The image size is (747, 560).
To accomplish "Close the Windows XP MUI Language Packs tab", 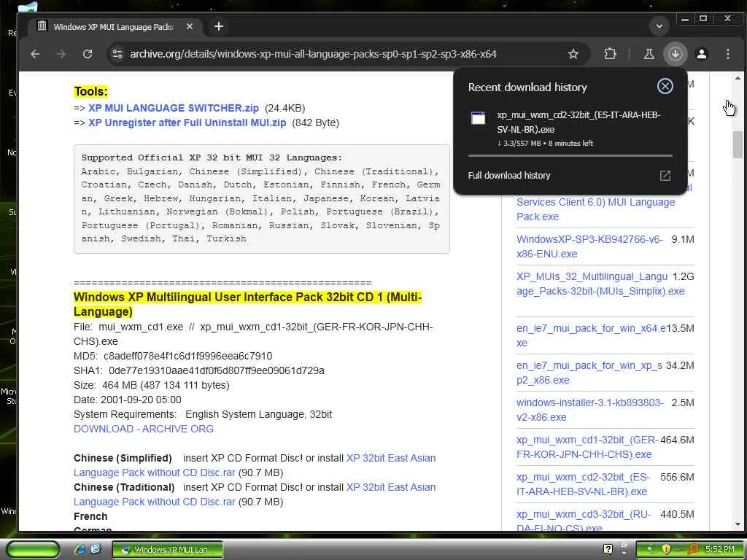I will pos(190,27).
